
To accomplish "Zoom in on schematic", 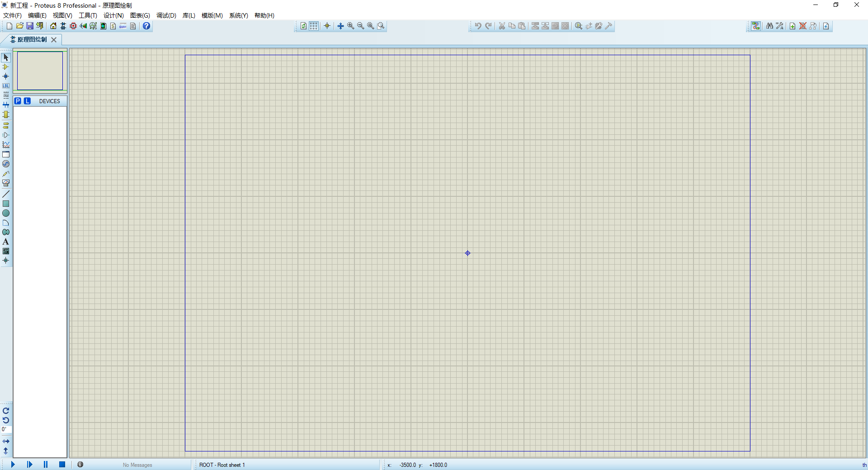I will [x=351, y=26].
